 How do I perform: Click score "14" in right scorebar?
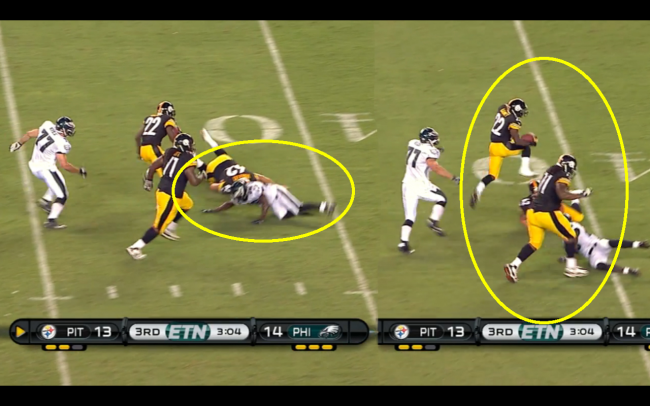tap(626, 332)
